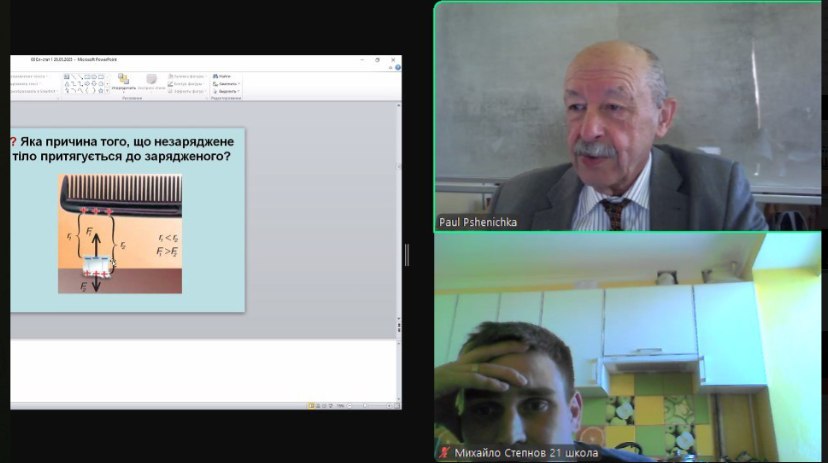
Task: Open Slide Sorter view from the status bar
Action: (x=318, y=406)
